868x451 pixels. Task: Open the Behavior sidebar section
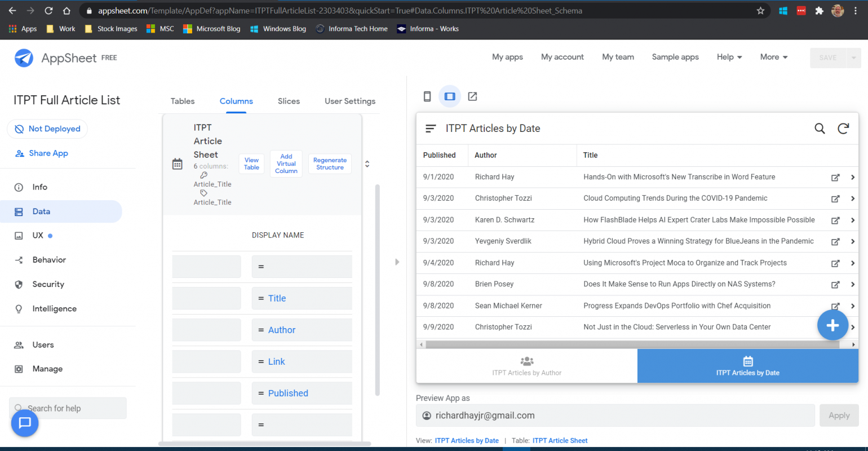pyautogui.click(x=48, y=259)
